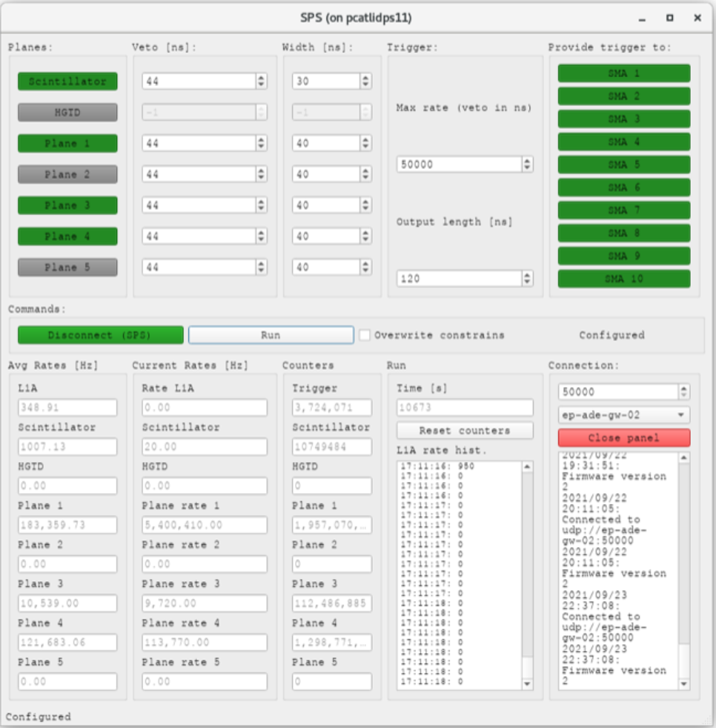Click the Rate L1A current rate field
716x728 pixels.
pos(205,408)
